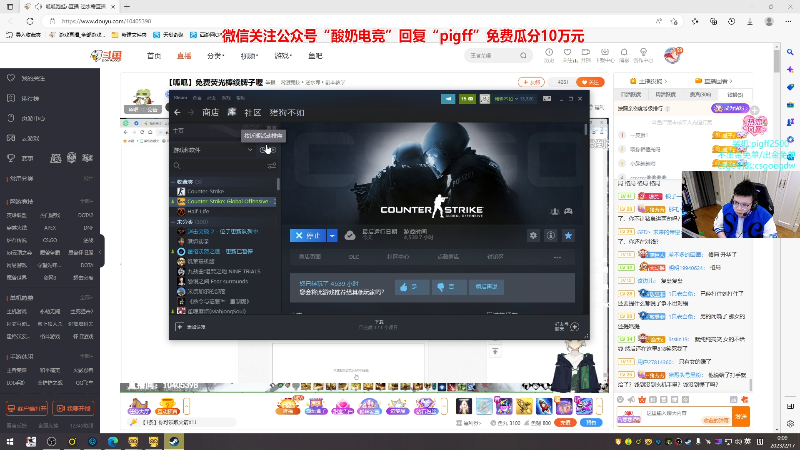Viewport: 800px width, 450px height.
Task: Click the cloud sync status icon
Action: [x=349, y=235]
